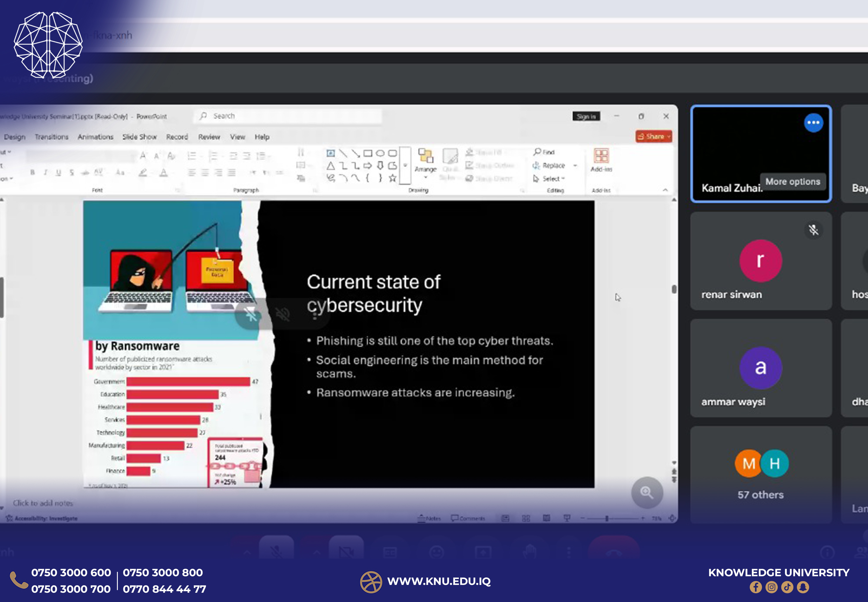Expand the Share button dropdown arrow
This screenshot has height=602, width=868.
point(669,137)
